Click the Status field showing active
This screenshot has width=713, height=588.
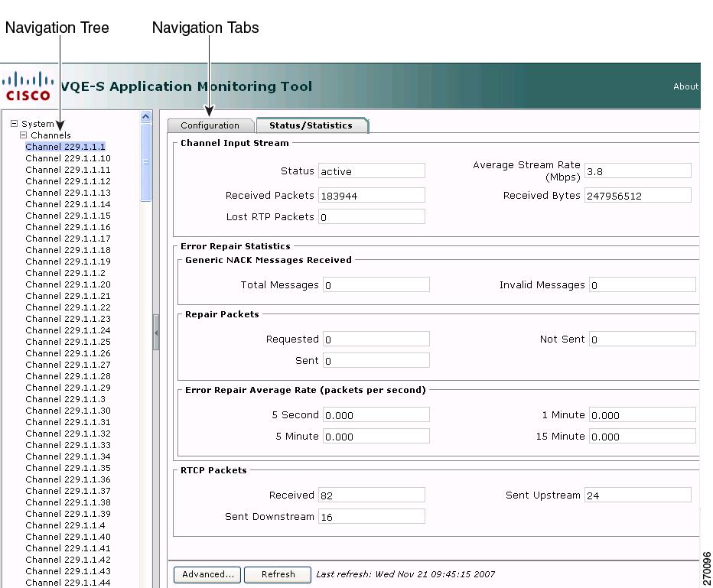click(372, 171)
